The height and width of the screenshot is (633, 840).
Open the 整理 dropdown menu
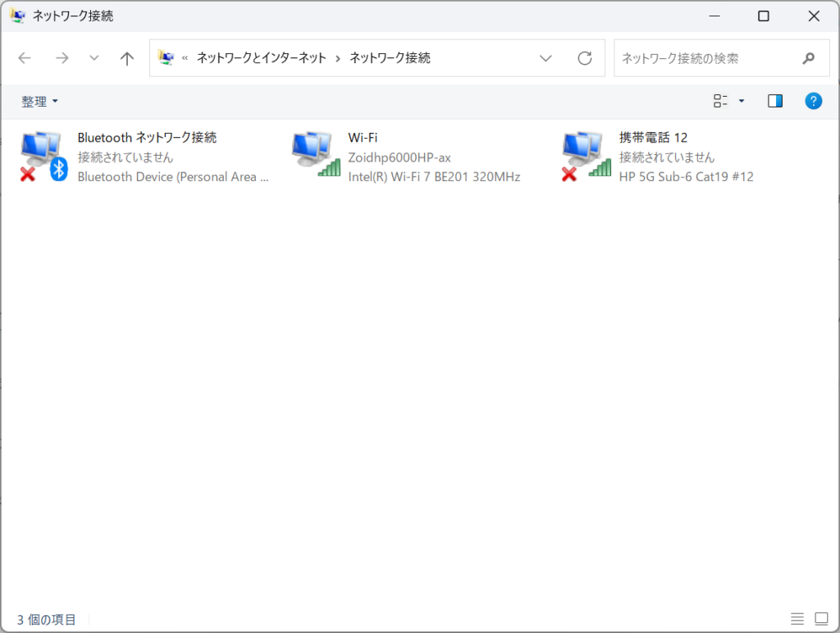pyautogui.click(x=39, y=102)
